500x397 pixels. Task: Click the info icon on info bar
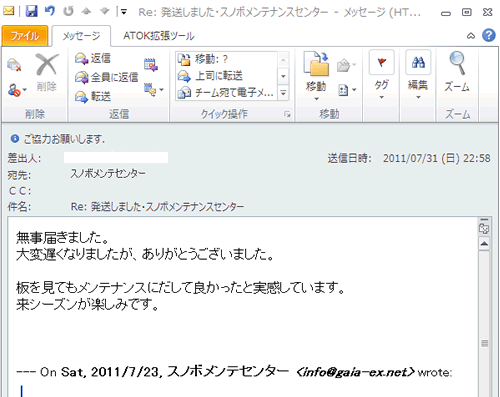coord(15,139)
